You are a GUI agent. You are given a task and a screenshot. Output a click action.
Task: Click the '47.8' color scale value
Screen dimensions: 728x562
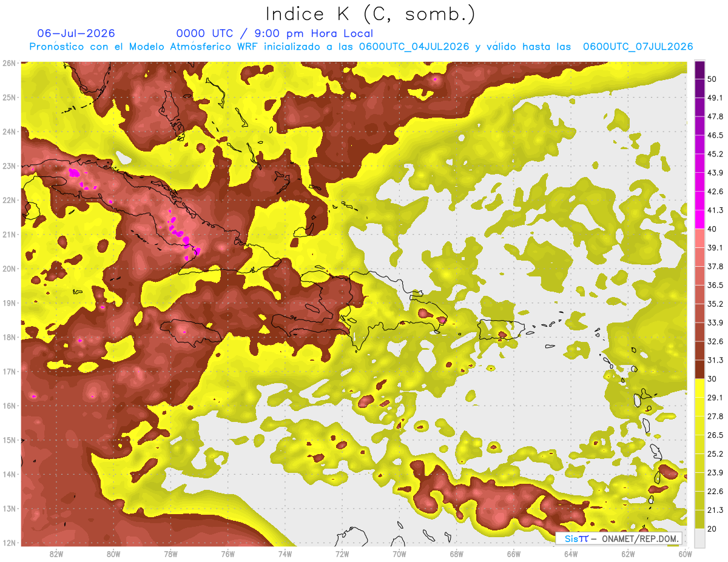(715, 116)
